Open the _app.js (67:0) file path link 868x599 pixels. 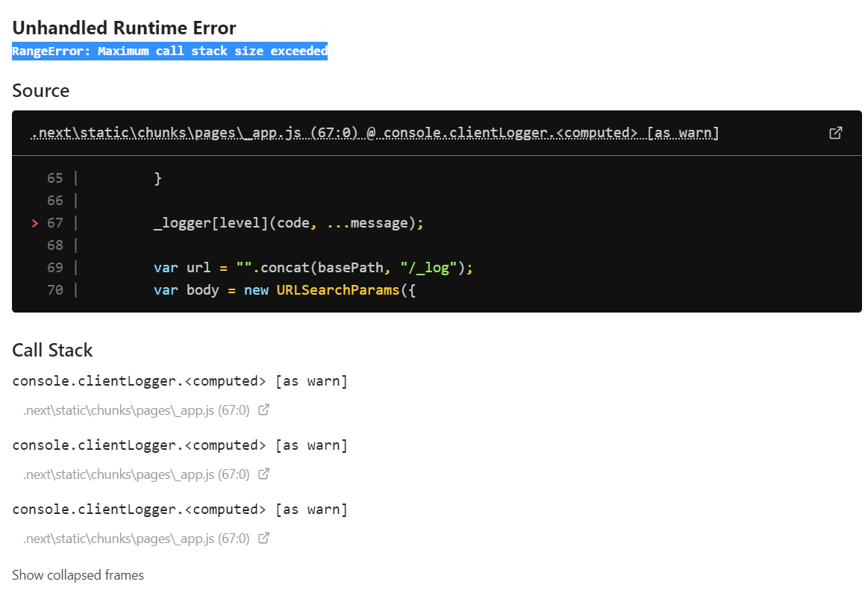tap(137, 410)
